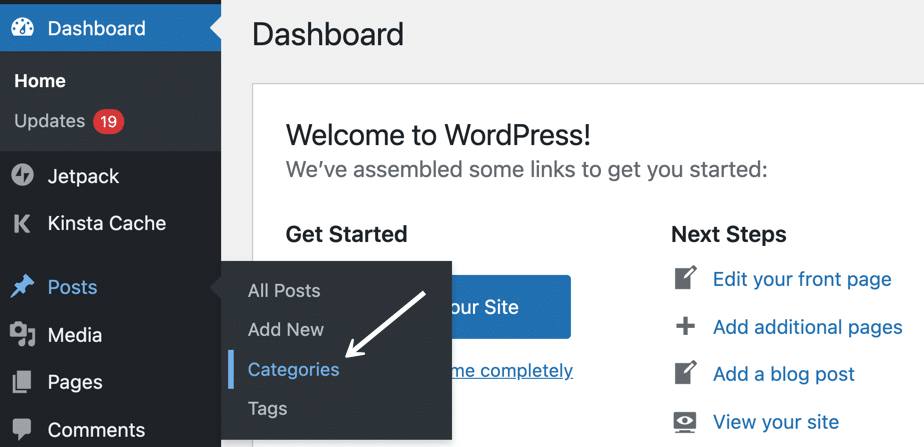The width and height of the screenshot is (924, 447).
Task: Open Tags from the Posts submenu
Action: (x=267, y=408)
